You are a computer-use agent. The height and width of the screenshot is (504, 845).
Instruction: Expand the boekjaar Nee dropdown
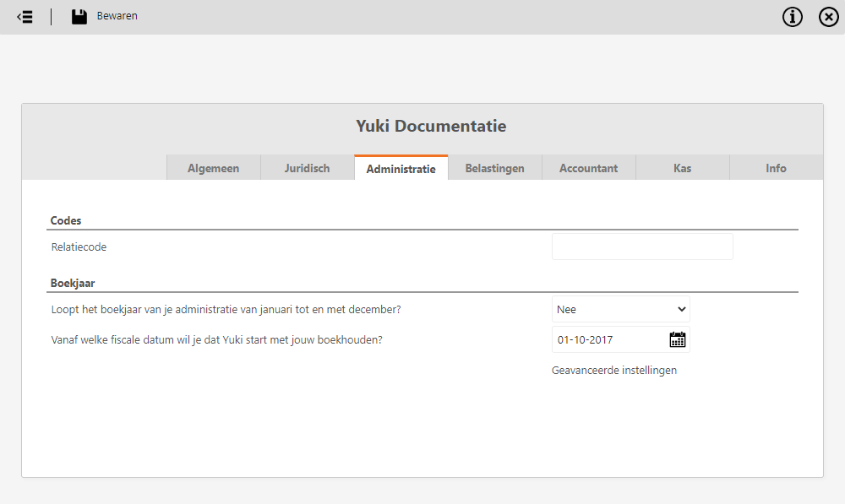[621, 309]
